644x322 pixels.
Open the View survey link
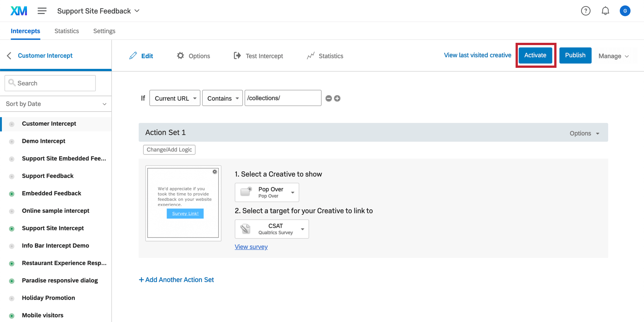tap(251, 247)
